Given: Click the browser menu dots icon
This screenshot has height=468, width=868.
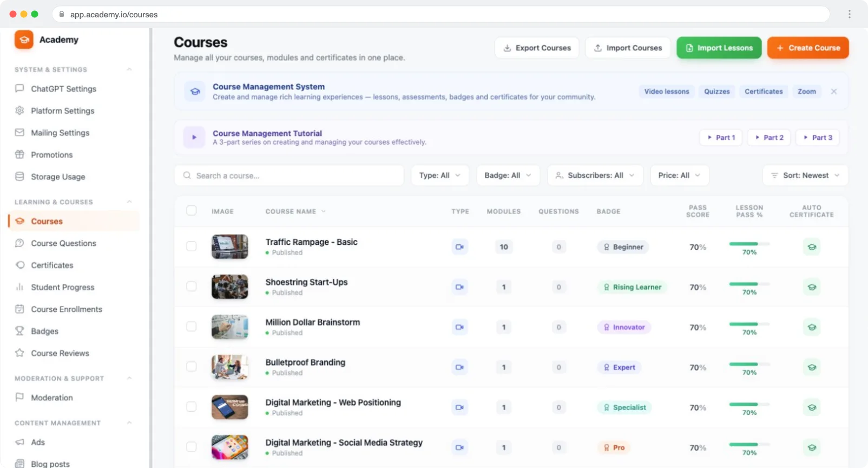Looking at the screenshot, I should click(849, 14).
